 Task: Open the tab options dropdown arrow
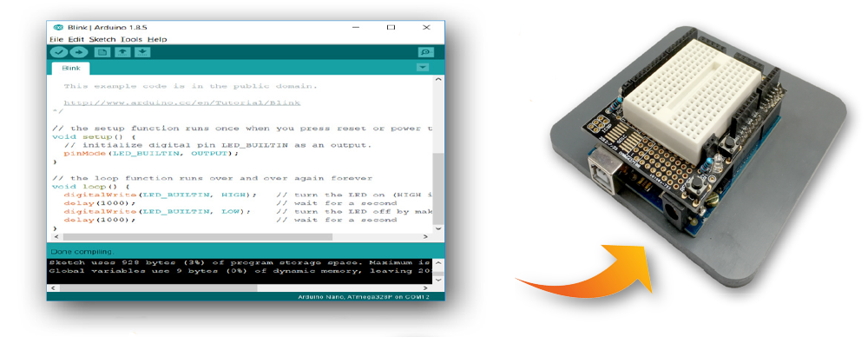pyautogui.click(x=423, y=68)
